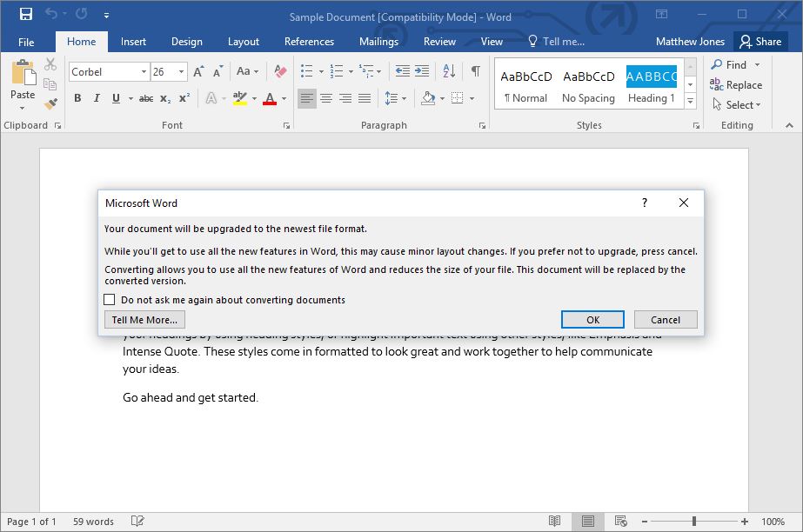This screenshot has width=803, height=532.
Task: Open the File tab
Action: tap(26, 42)
